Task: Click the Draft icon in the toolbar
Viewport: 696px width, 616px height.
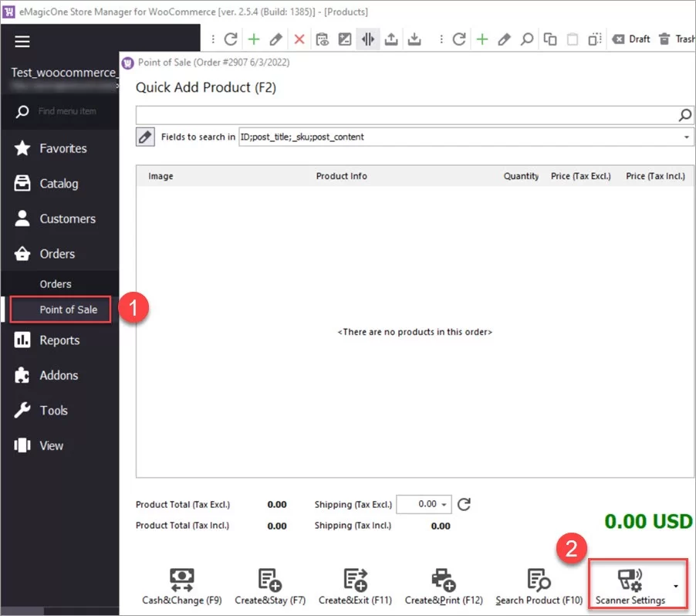Action: pos(630,39)
